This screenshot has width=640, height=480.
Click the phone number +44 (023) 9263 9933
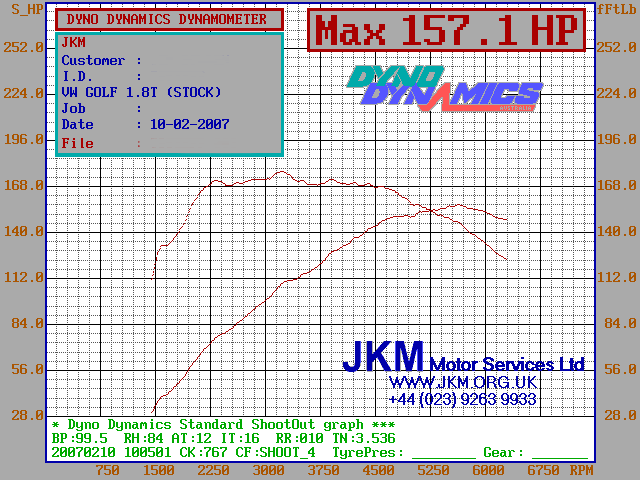pyautogui.click(x=463, y=399)
